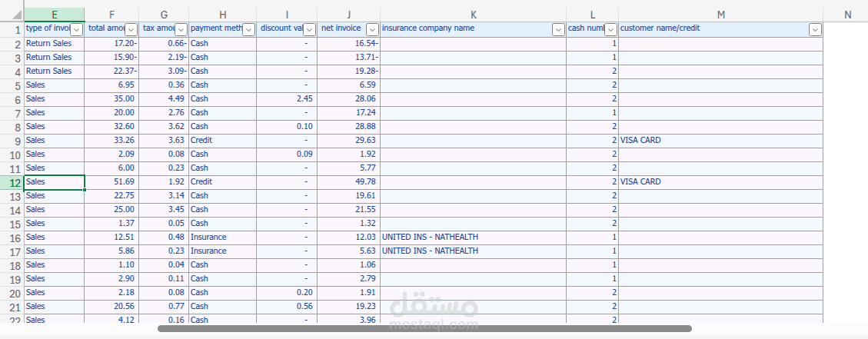Select row 12 header
Viewport: 868px width, 339px height.
12,183
